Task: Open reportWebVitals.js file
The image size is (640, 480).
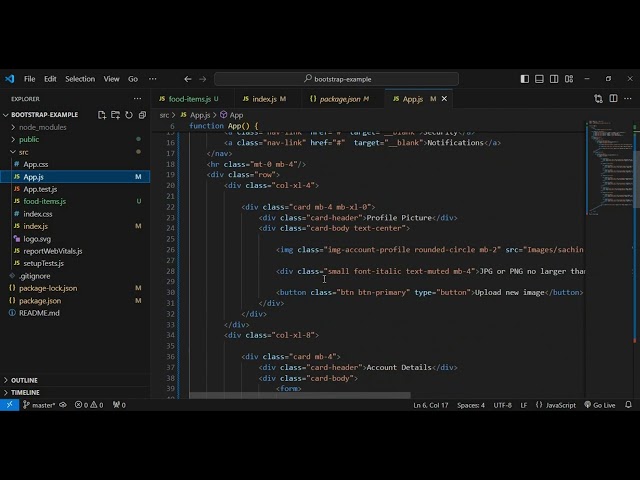Action: point(53,251)
